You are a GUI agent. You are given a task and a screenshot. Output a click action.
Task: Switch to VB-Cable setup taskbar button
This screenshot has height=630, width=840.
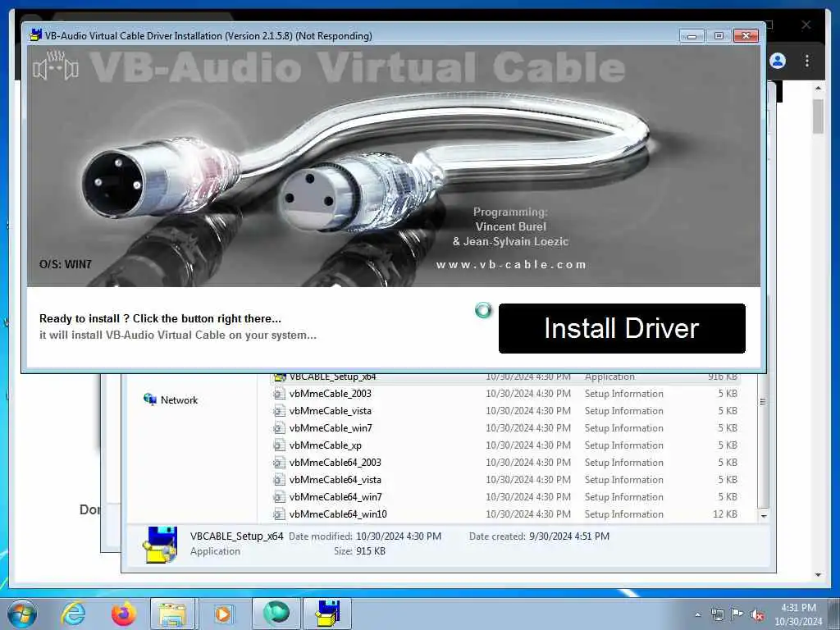327,614
